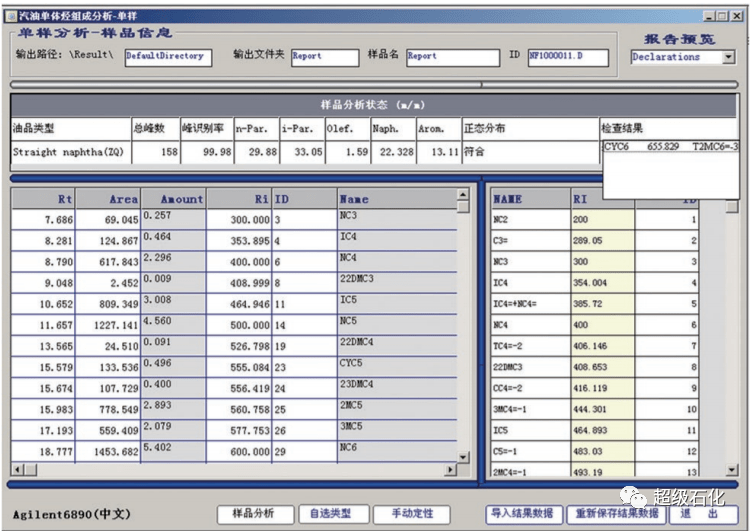Click the Straight naphtha(ZQ) cell
Screen dimensions: 750x531
click(x=71, y=152)
